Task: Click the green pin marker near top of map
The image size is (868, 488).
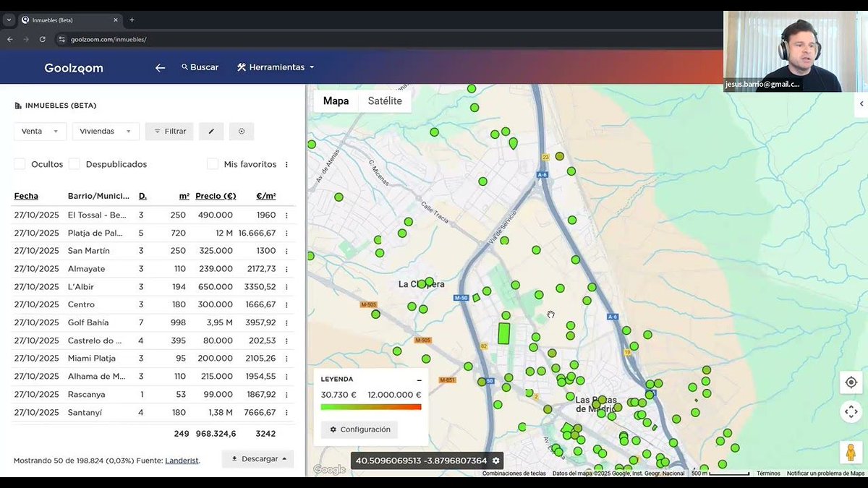Action: 513,143
